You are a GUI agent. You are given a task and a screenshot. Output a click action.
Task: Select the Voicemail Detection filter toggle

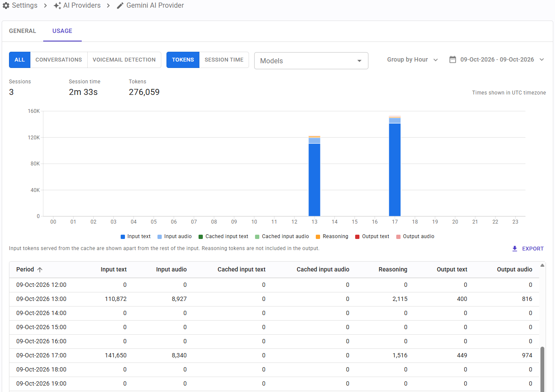tap(124, 60)
